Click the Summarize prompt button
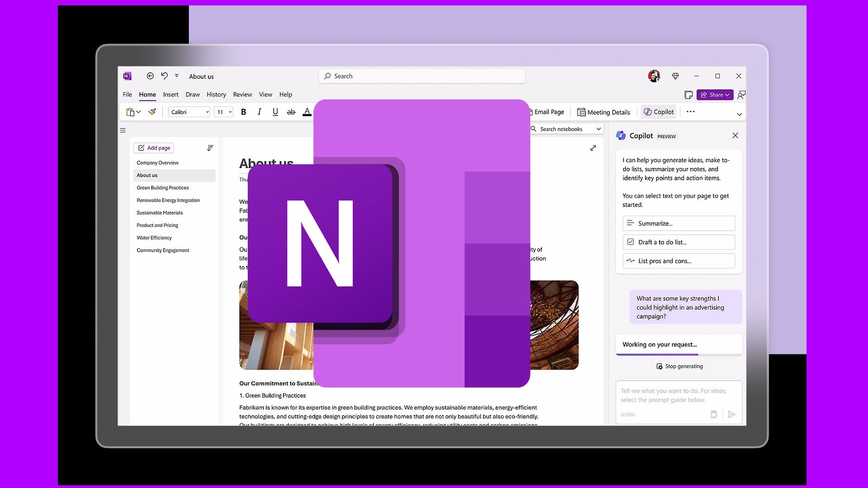Viewport: 868px width, 488px height. 679,223
